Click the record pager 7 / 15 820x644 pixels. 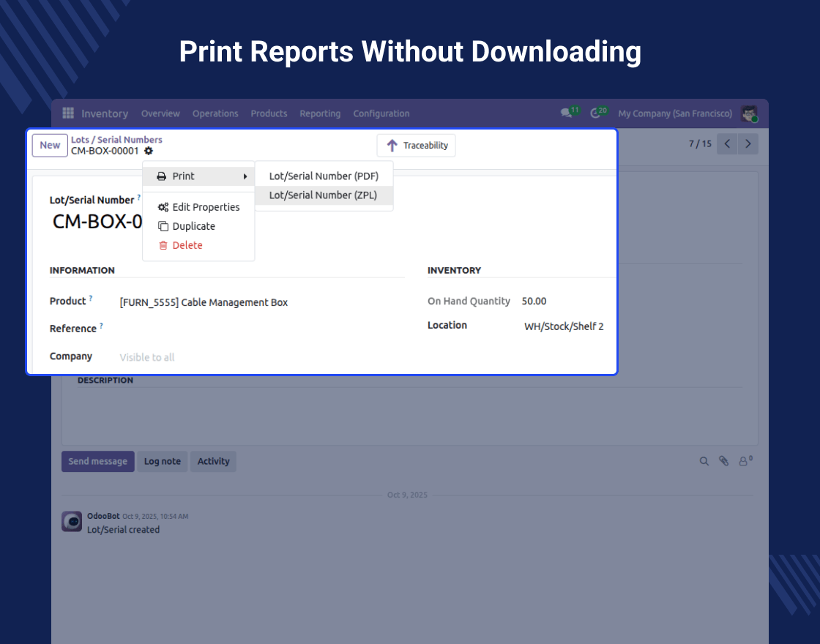(700, 143)
